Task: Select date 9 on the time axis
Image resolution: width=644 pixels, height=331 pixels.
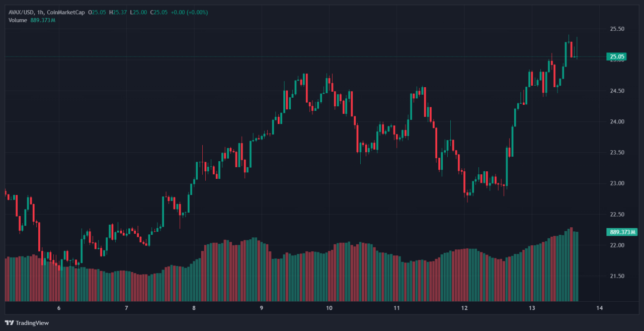Action: coord(261,308)
